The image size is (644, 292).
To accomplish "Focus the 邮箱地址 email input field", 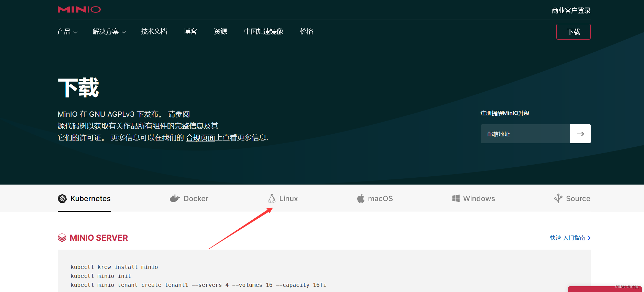I will point(525,134).
